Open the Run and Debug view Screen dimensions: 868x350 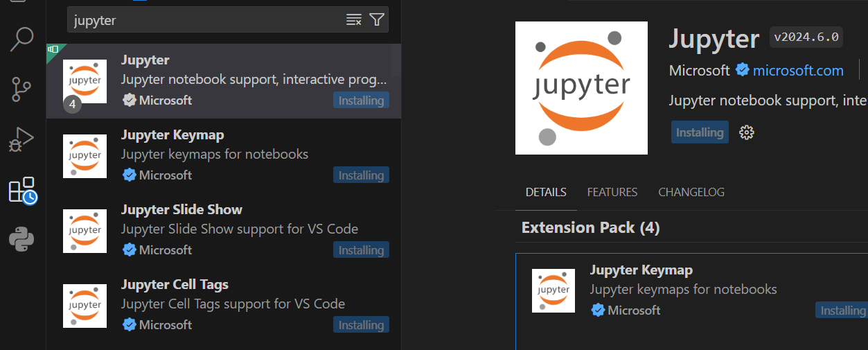point(21,139)
